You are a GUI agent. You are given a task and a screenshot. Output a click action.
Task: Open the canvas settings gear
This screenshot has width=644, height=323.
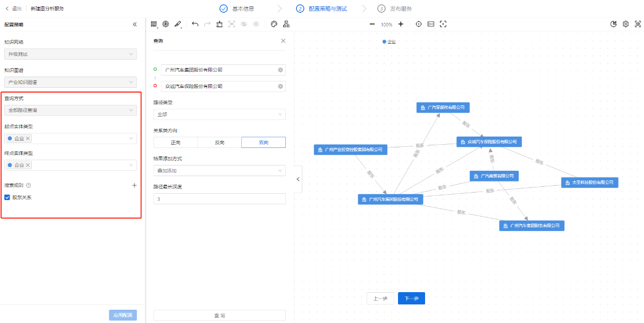click(626, 24)
